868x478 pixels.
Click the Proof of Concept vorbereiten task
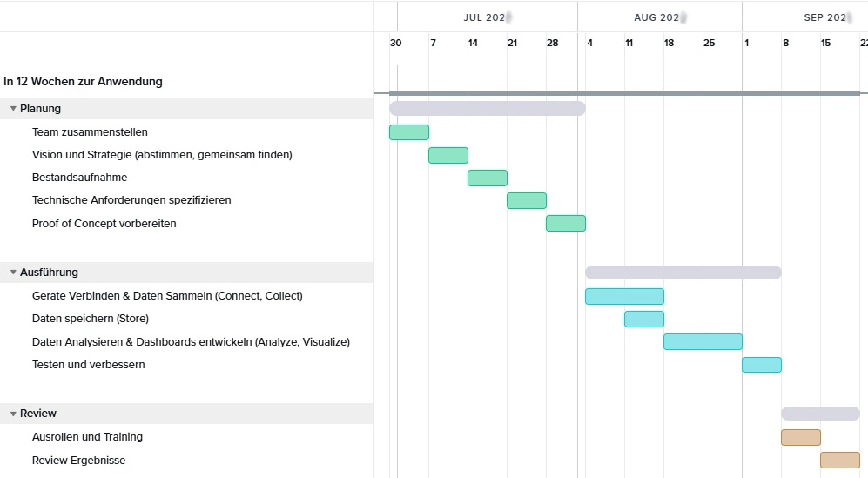[104, 224]
